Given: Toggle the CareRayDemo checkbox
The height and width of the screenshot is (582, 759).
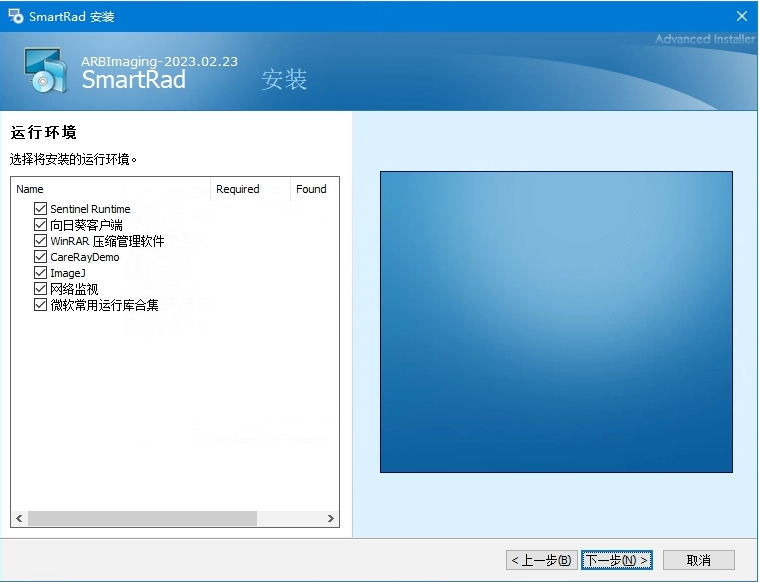Looking at the screenshot, I should (x=41, y=257).
